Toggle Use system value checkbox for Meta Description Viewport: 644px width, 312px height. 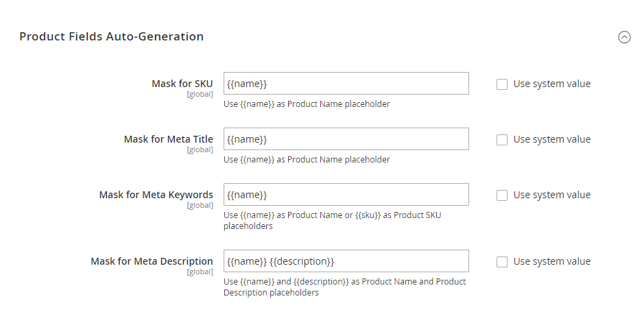pos(502,262)
